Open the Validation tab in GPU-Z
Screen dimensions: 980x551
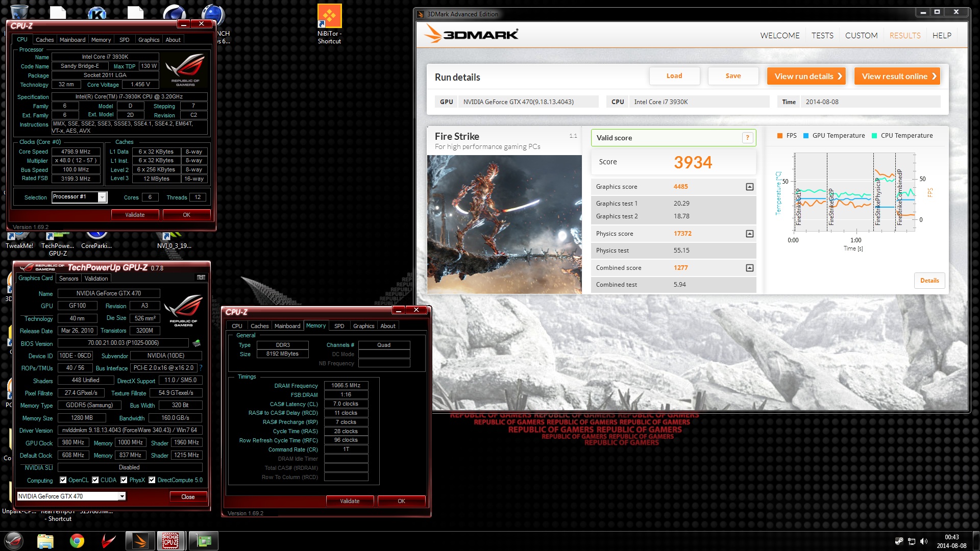[96, 279]
